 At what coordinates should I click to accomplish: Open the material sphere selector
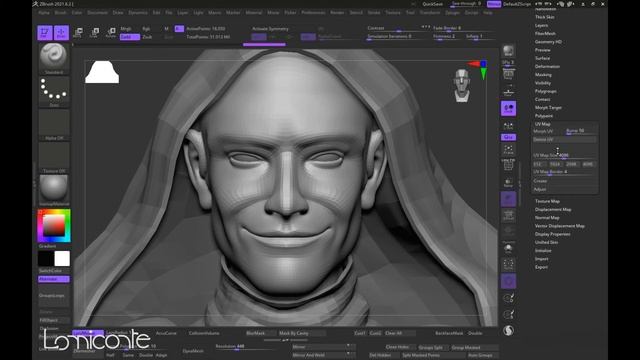pos(54,190)
